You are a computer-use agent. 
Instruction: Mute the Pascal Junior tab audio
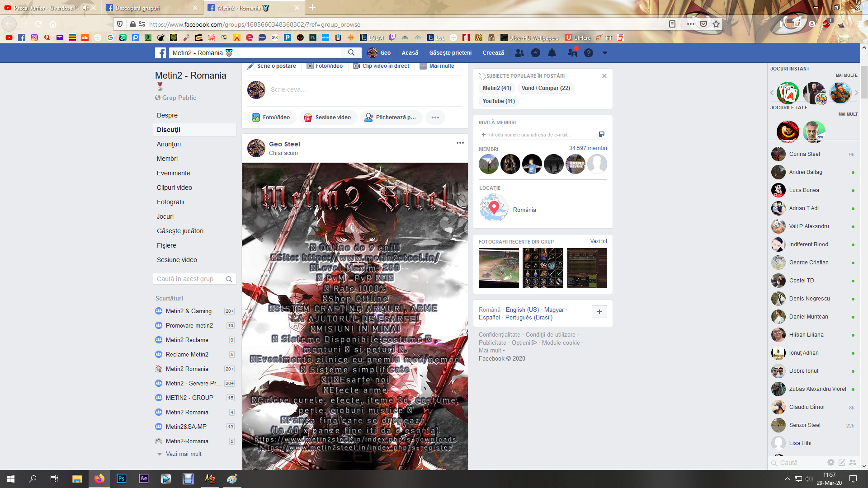pos(86,8)
